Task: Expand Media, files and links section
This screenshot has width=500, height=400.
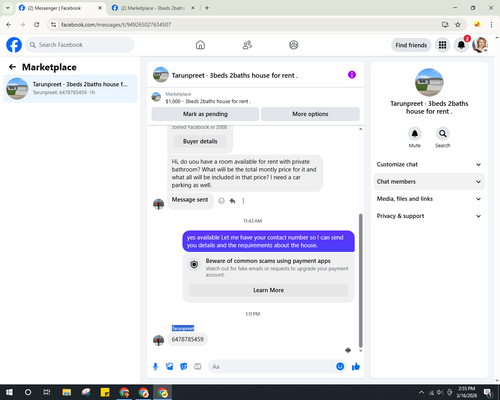Action: pos(429,199)
